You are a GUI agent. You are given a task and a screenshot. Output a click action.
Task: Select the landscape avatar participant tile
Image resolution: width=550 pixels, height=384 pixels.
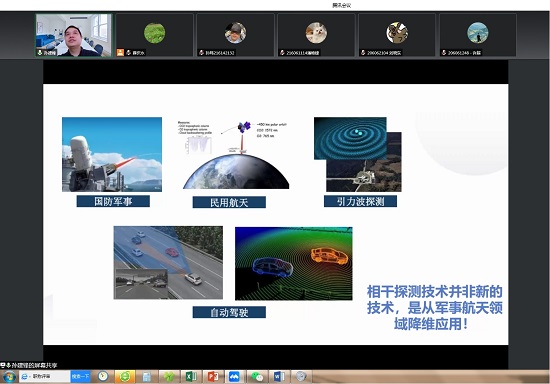pos(477,35)
